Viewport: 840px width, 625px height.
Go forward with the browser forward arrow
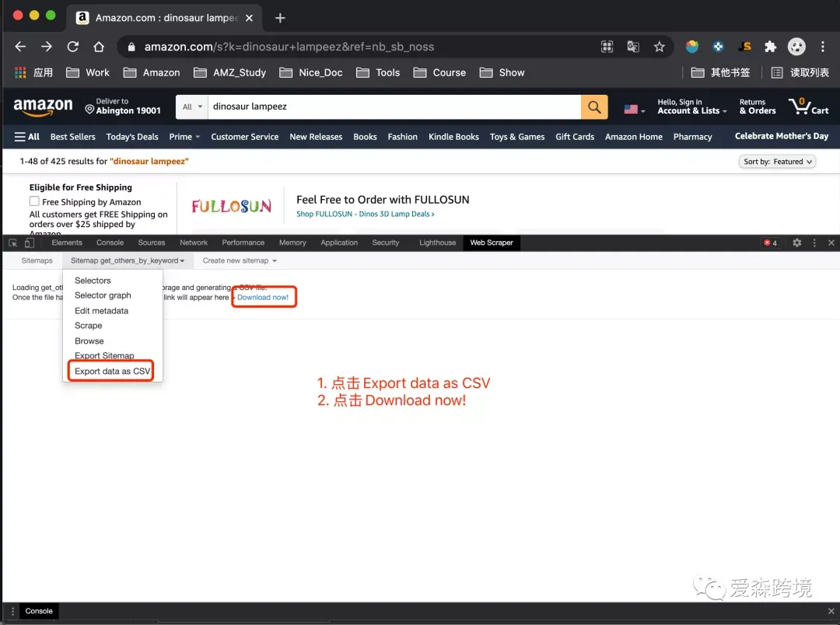point(47,47)
